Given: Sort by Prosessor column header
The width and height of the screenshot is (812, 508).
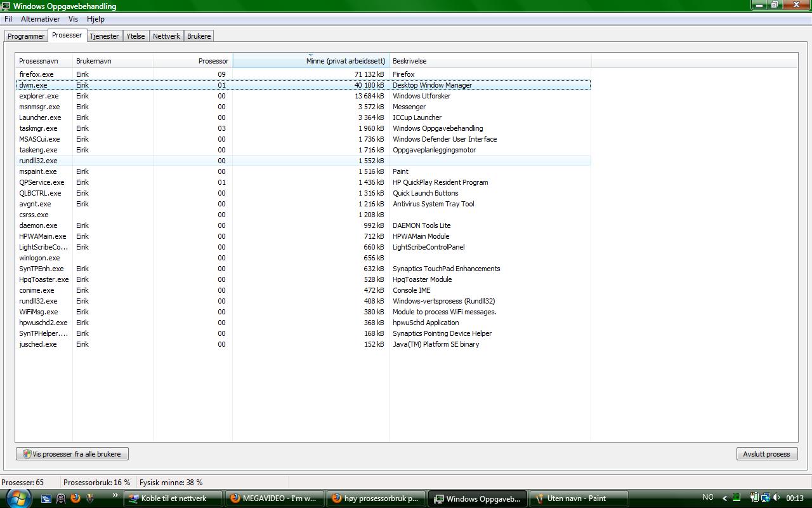Looking at the screenshot, I should point(193,61).
